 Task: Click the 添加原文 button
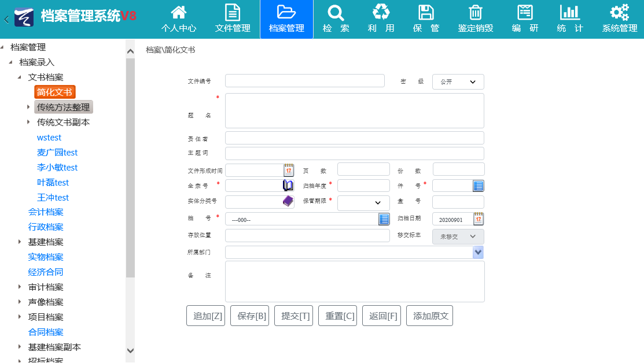[x=429, y=316]
